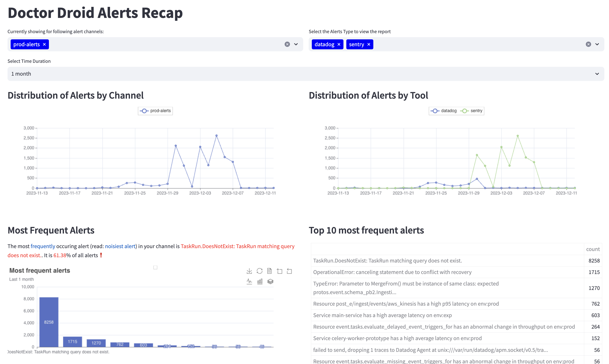The height and width of the screenshot is (364, 609).
Task: Clear all selected alert channels
Action: [x=287, y=44]
